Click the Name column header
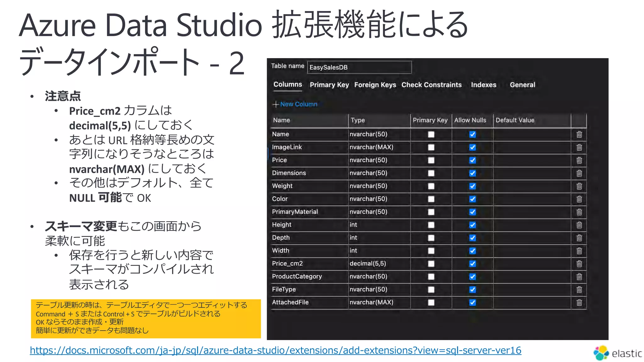644x362 pixels. [x=309, y=120]
